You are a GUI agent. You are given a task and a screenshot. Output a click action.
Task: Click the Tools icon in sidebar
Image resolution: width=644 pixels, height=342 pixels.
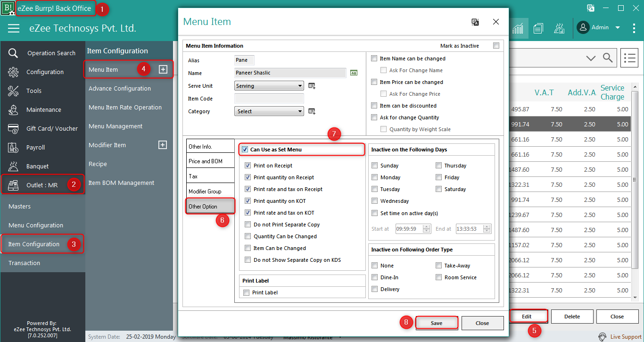[13, 91]
